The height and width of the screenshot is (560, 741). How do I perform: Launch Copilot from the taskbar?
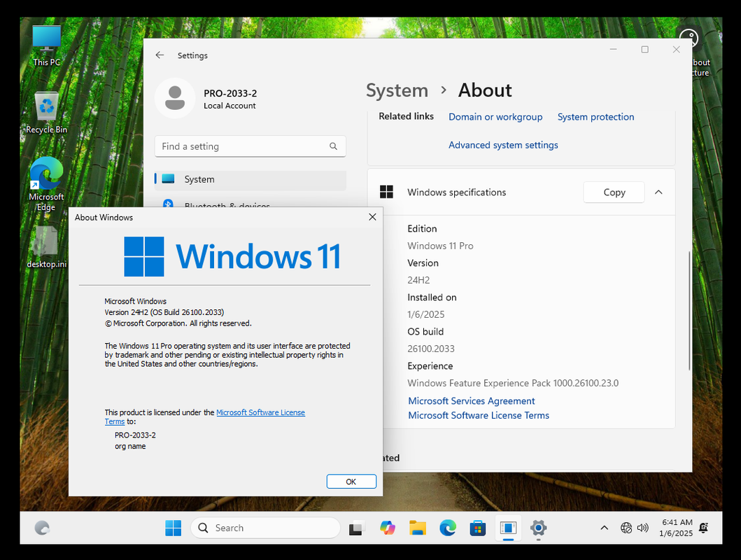pos(388,528)
